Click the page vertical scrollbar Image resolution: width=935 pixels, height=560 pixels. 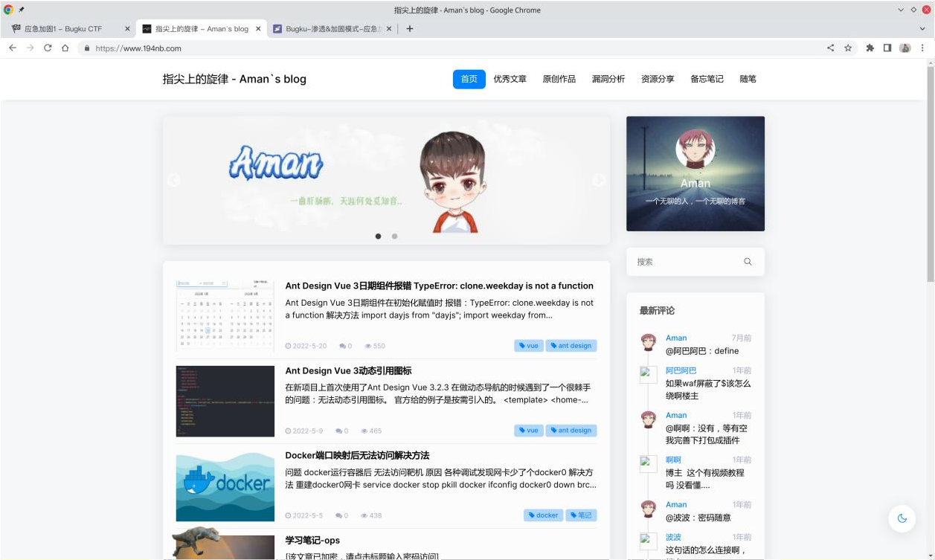point(930,174)
